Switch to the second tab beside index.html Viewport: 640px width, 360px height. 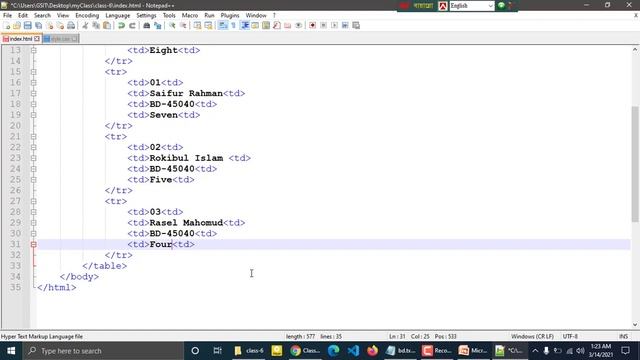click(60, 39)
